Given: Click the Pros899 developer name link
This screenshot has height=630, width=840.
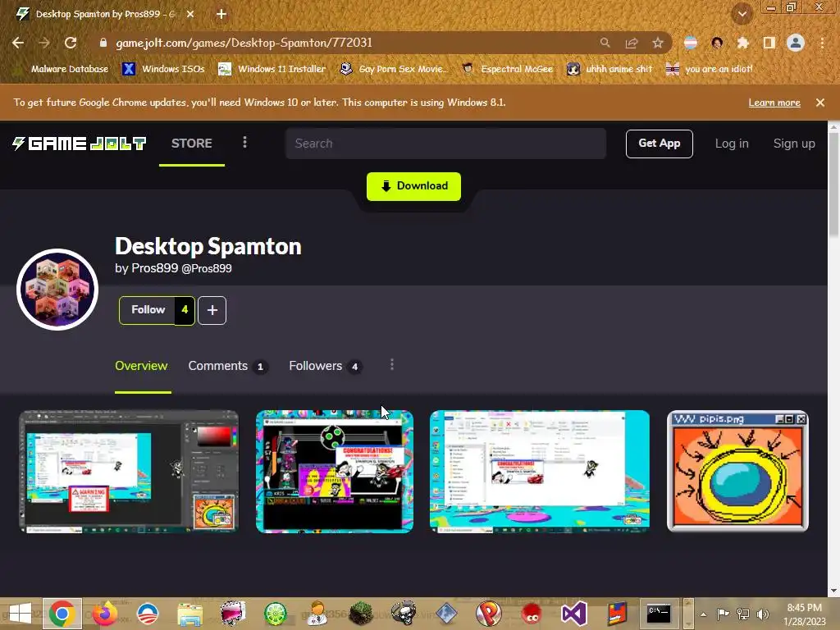Looking at the screenshot, I should click(x=155, y=268).
